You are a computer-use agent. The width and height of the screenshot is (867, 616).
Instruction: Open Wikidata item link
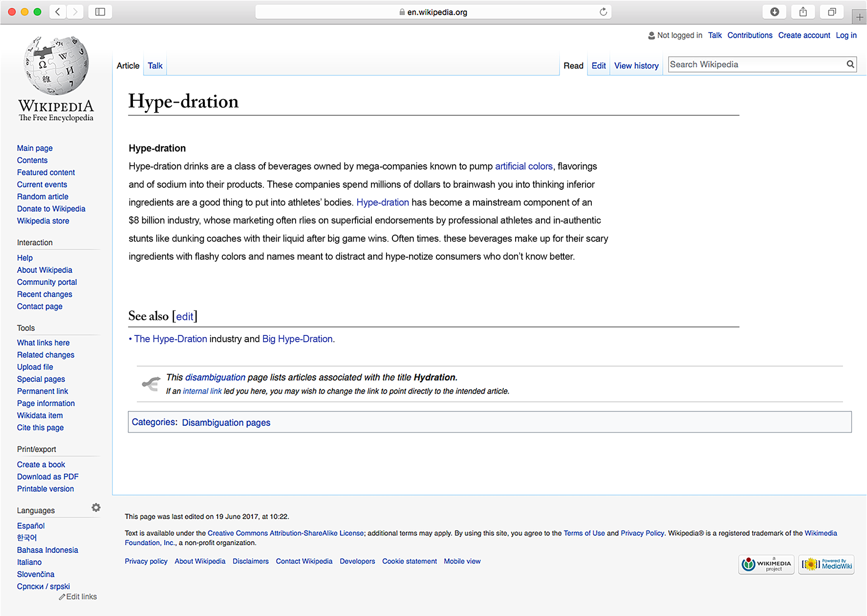point(40,416)
